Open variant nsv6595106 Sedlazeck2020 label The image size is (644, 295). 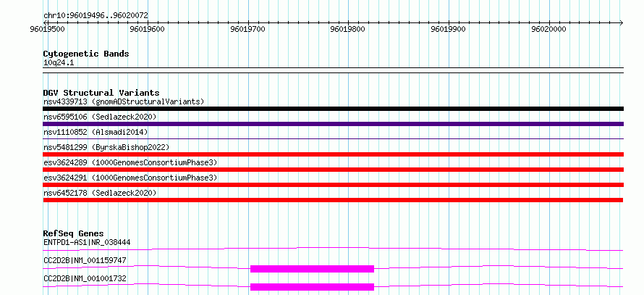coord(100,117)
